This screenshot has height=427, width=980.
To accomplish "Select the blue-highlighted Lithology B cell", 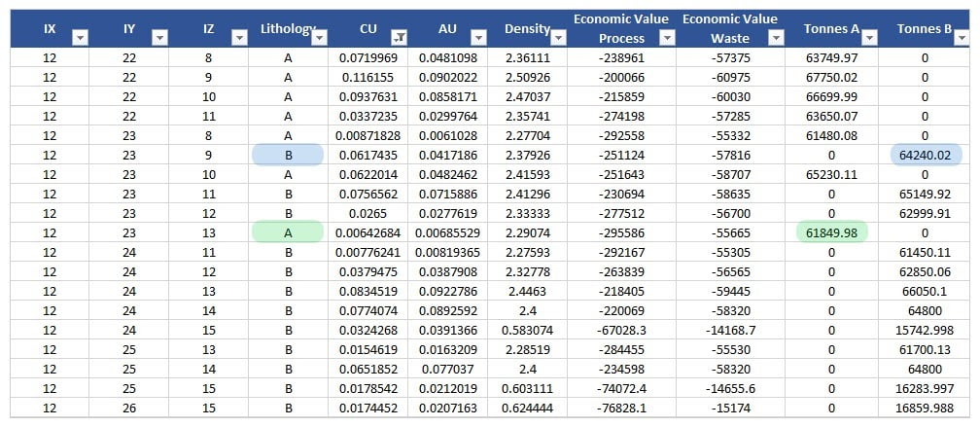I will (287, 156).
